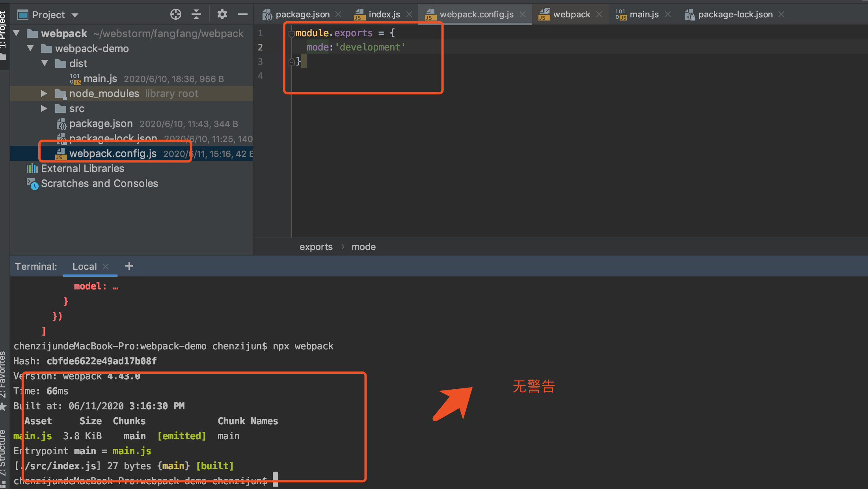
Task: Close the package.json tab
Action: point(338,15)
